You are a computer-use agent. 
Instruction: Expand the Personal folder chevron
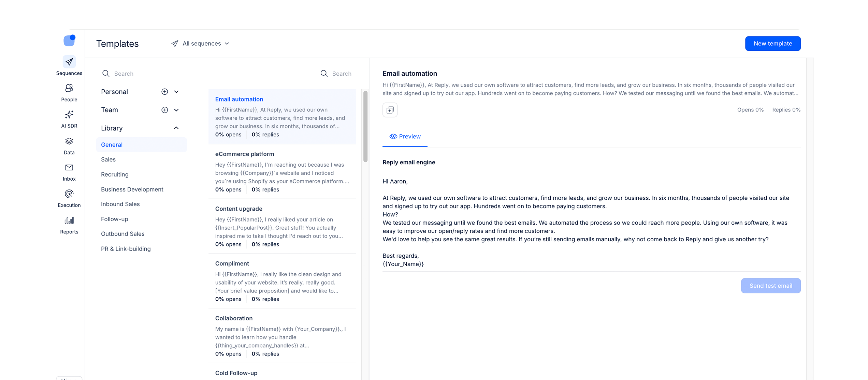[176, 92]
